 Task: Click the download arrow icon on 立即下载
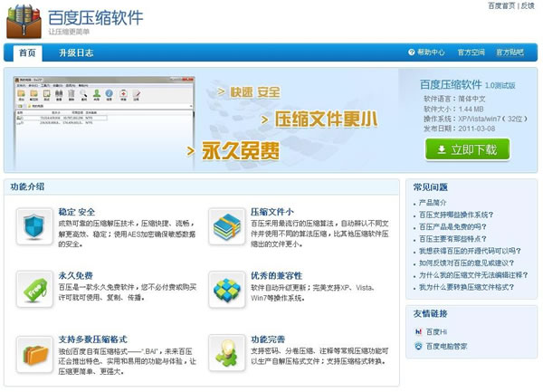pyautogui.click(x=442, y=149)
